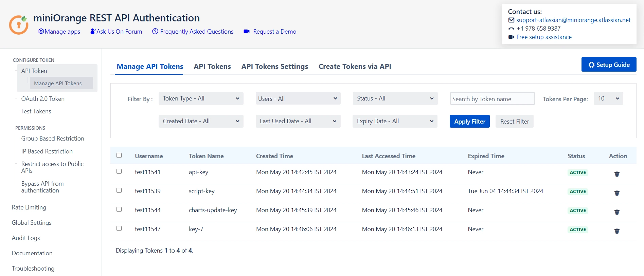Open Group Based Restriction settings

(x=53, y=139)
